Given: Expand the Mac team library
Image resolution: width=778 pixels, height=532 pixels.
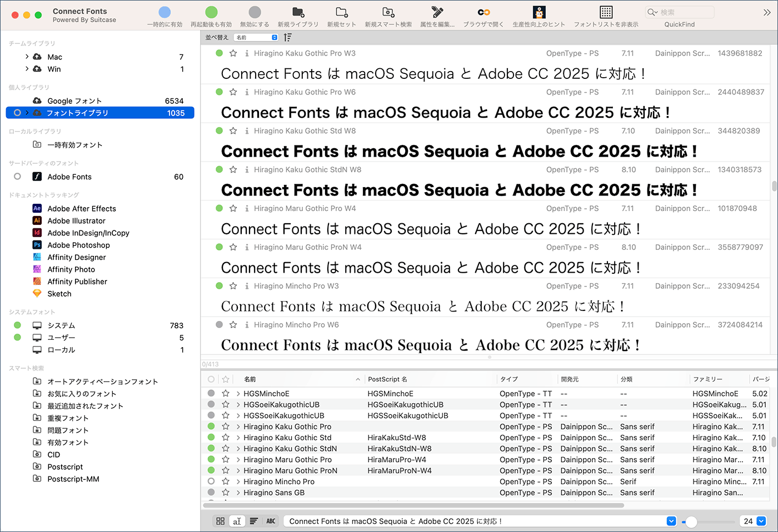Looking at the screenshot, I should coord(27,57).
